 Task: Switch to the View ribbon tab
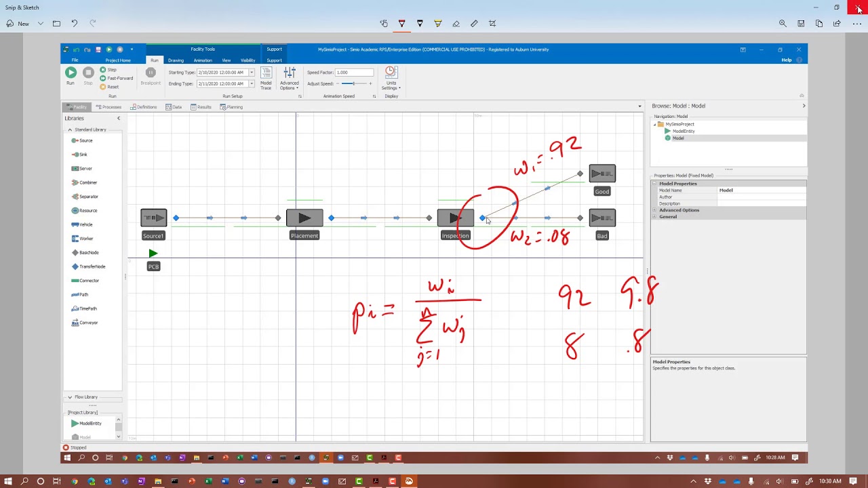click(226, 60)
